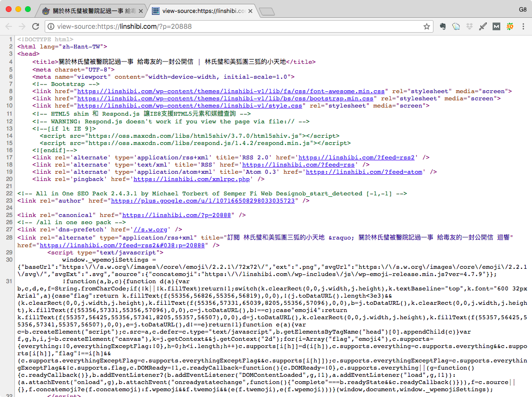This screenshot has width=532, height=397.
Task: Open the M mail extension icon
Action: (x=496, y=26)
